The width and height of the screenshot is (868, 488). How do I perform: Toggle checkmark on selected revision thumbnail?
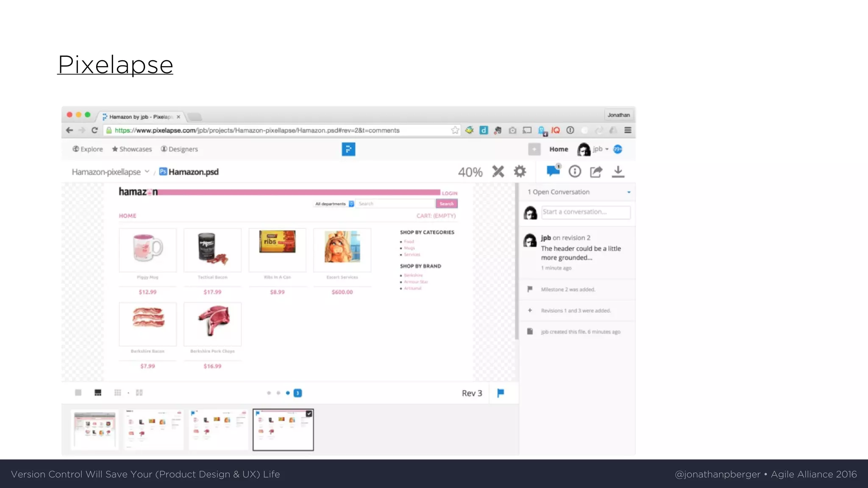[309, 414]
